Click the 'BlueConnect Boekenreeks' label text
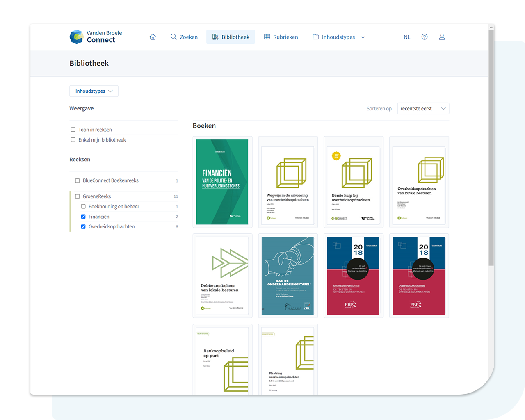525x420 pixels. click(111, 180)
